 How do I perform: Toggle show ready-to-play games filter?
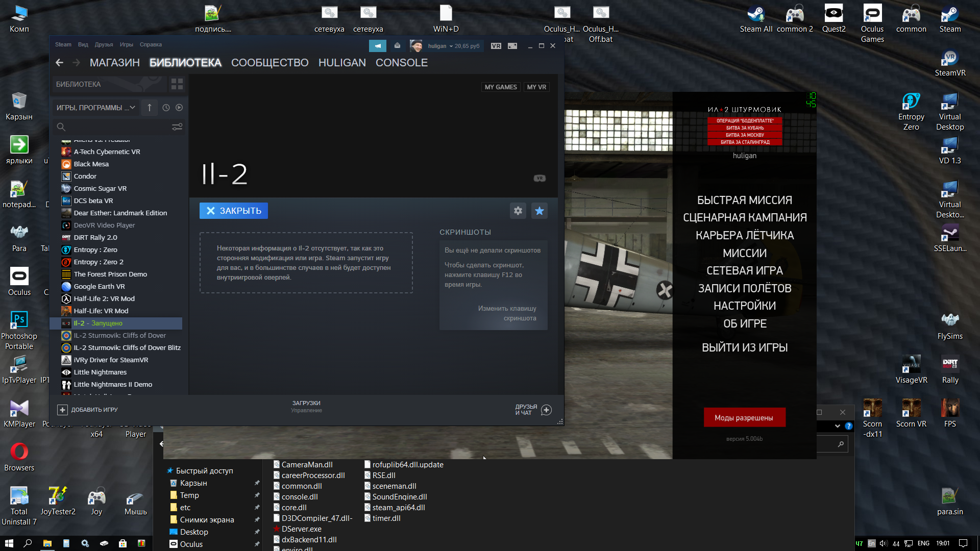tap(179, 108)
